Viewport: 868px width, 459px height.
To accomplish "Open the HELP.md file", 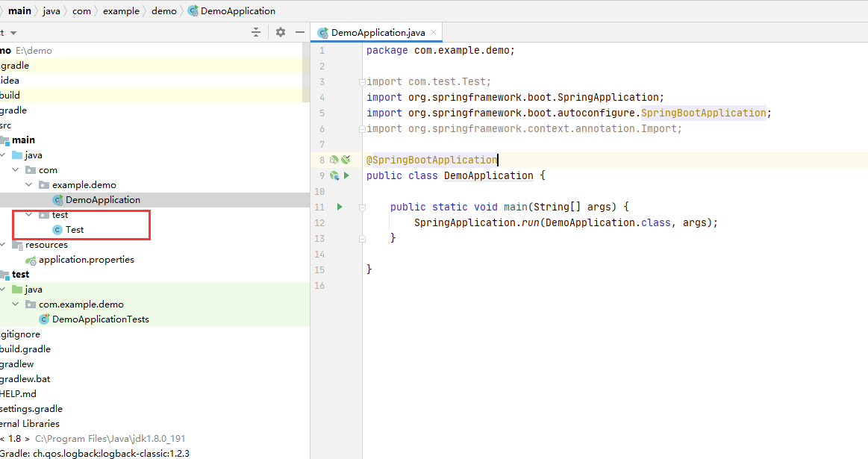I will 19,393.
